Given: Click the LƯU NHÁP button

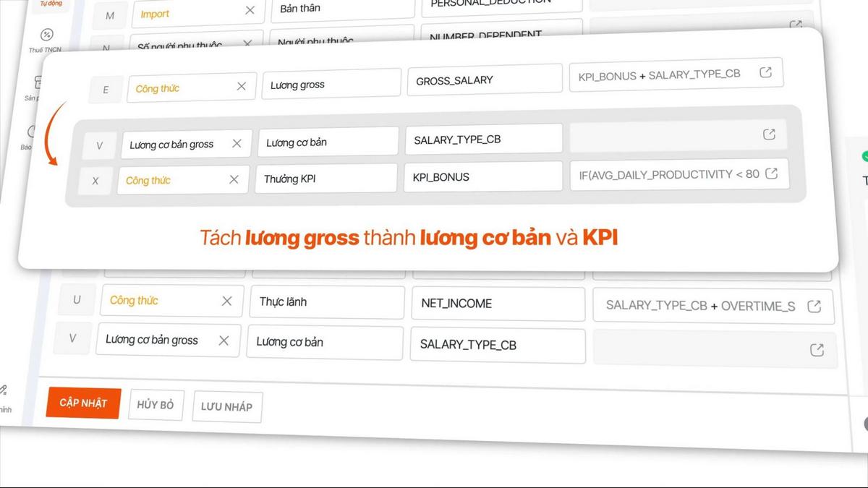Looking at the screenshot, I should click(226, 407).
